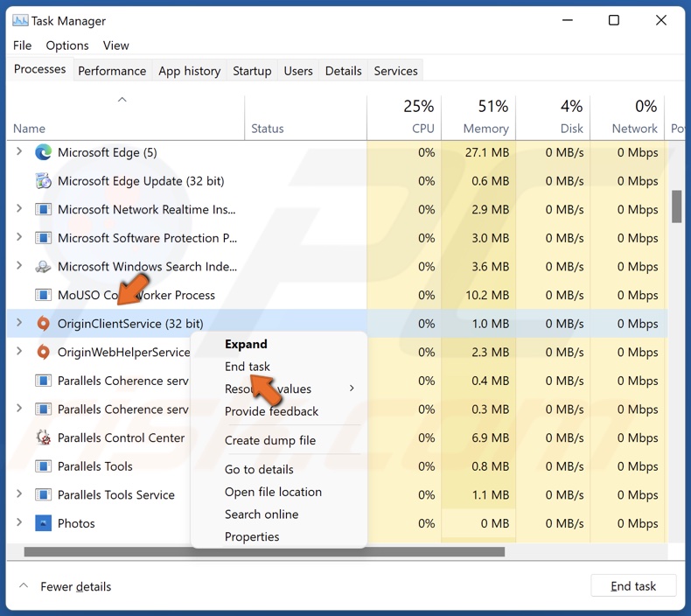Viewport: 691px width, 616px height.
Task: Expand the Microsoft Edge (5) process group
Action: [19, 151]
